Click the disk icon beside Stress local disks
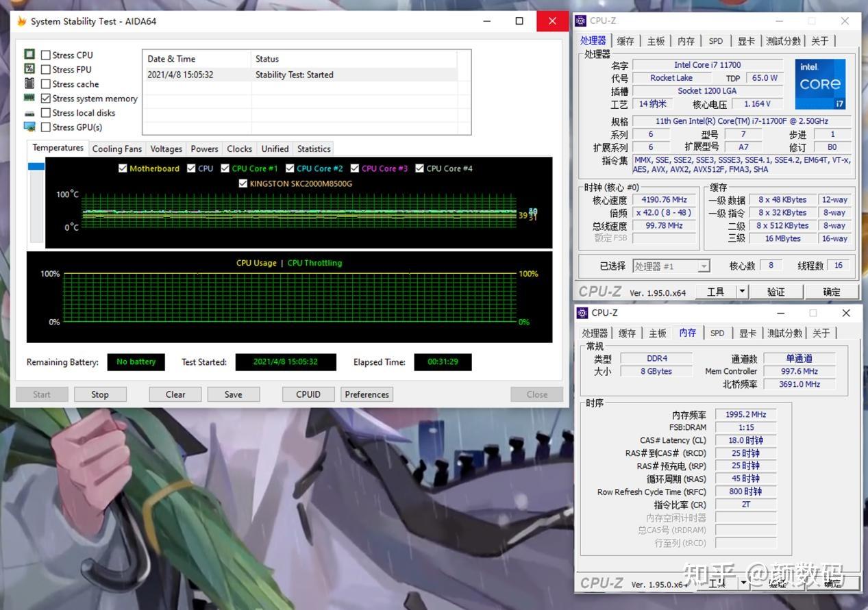This screenshot has width=868, height=610. click(29, 112)
